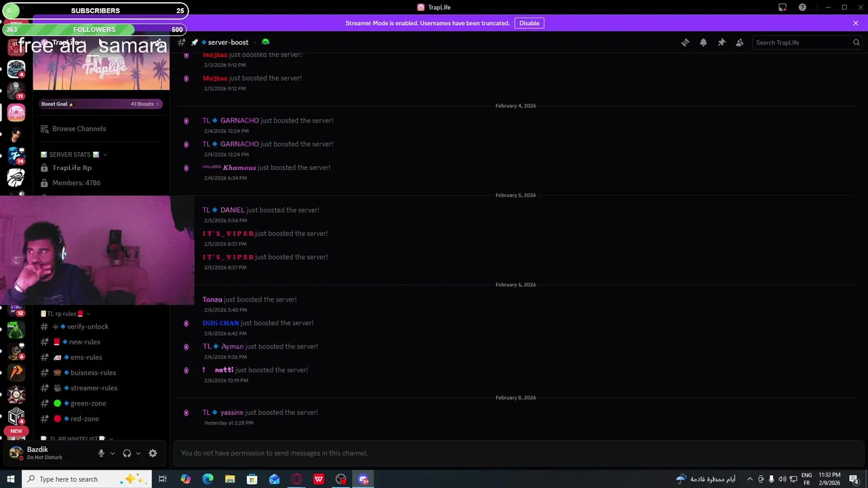Click the yassine username
The image size is (868, 488).
(x=231, y=412)
